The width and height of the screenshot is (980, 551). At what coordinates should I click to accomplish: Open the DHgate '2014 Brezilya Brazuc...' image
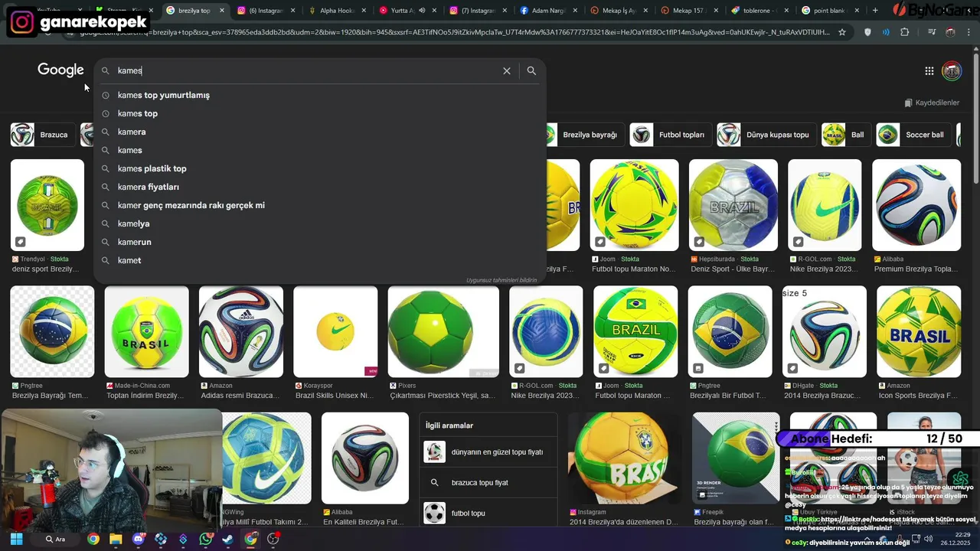click(825, 331)
